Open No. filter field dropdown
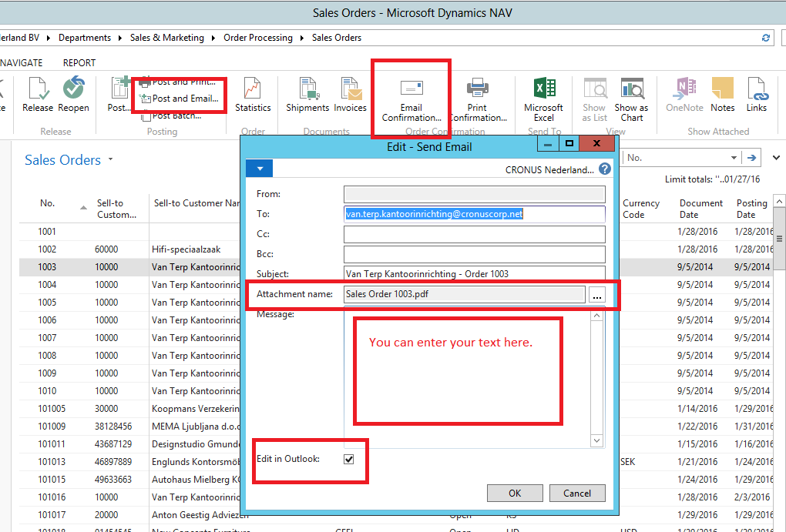Image resolution: width=786 pixels, height=532 pixels. click(x=734, y=158)
